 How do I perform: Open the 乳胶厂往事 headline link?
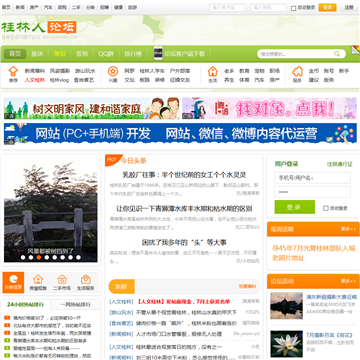coord(184,175)
